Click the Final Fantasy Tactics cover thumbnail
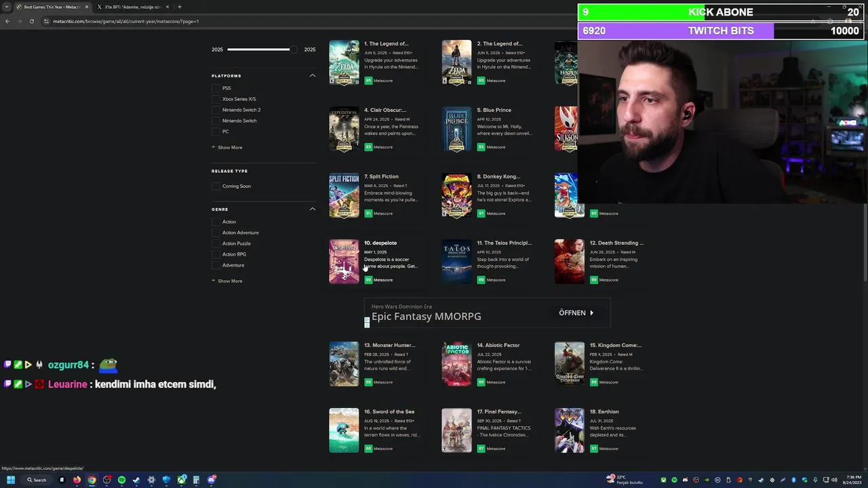The height and width of the screenshot is (488, 868). pyautogui.click(x=456, y=430)
